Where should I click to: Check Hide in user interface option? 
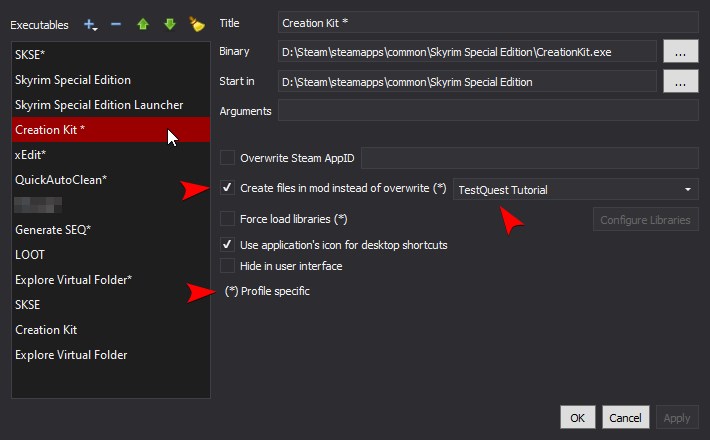[x=227, y=265]
